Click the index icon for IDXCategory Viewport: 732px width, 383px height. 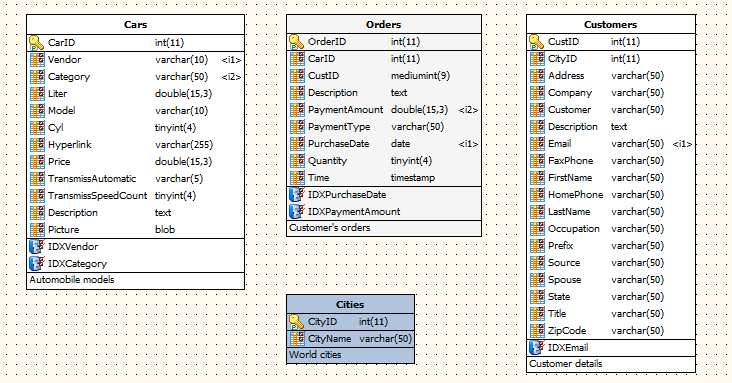click(37, 264)
